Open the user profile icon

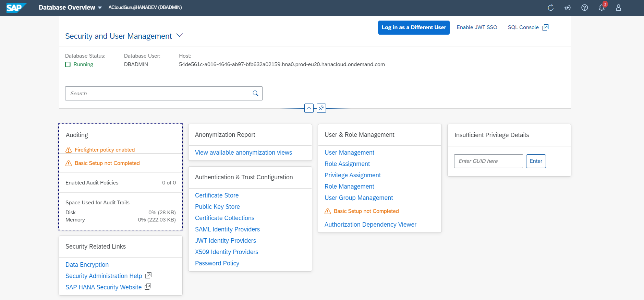pos(618,8)
